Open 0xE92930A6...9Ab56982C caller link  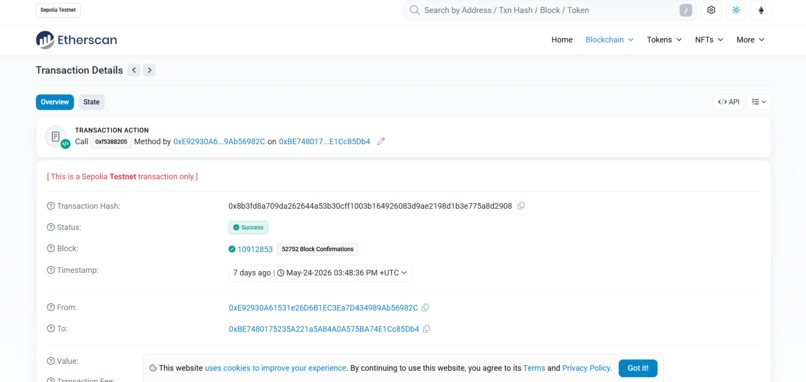click(x=219, y=141)
